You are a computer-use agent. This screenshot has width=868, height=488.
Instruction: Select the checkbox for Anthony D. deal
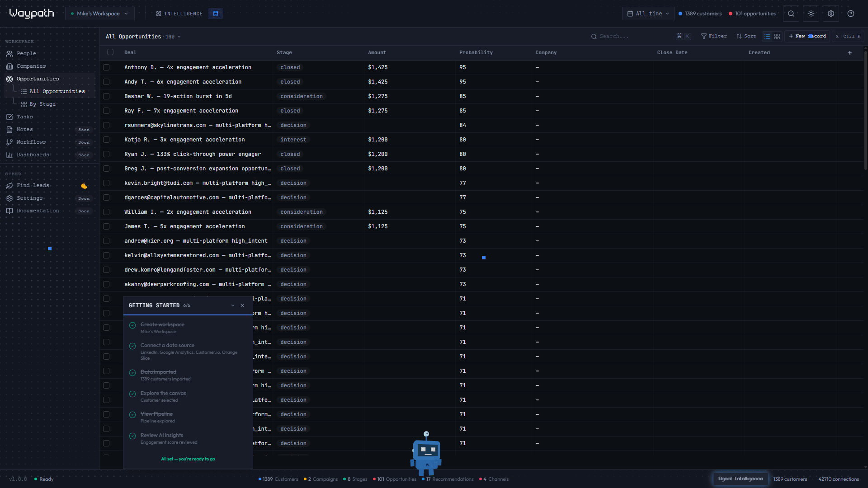tap(106, 67)
